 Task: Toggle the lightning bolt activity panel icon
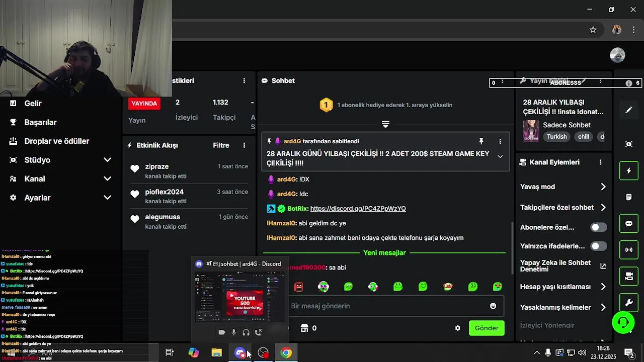pyautogui.click(x=628, y=171)
